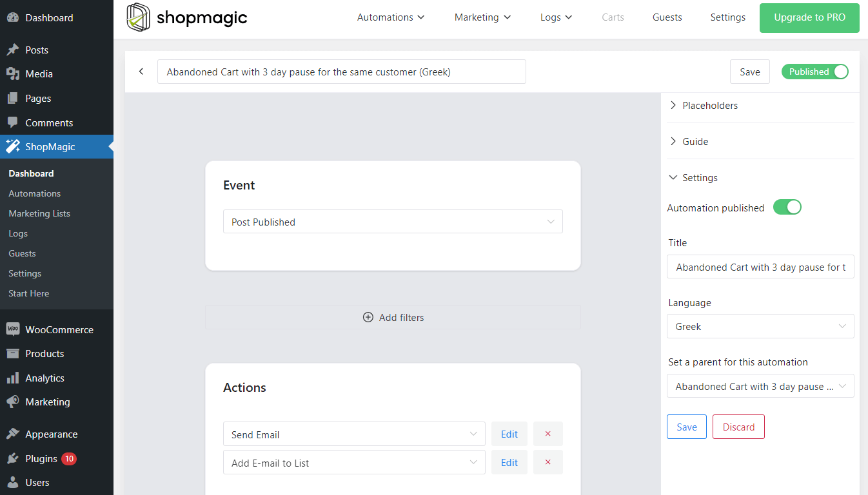Open the Language dropdown set to Greek
The width and height of the screenshot is (868, 495).
coord(760,326)
